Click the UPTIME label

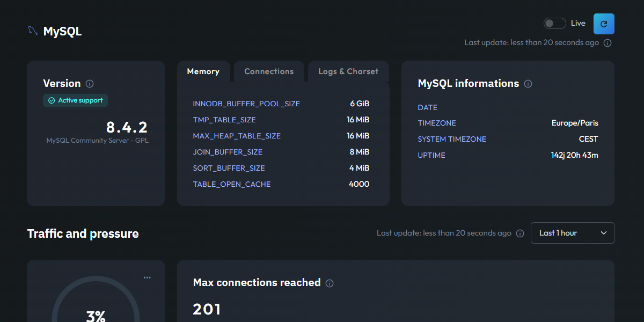click(431, 155)
